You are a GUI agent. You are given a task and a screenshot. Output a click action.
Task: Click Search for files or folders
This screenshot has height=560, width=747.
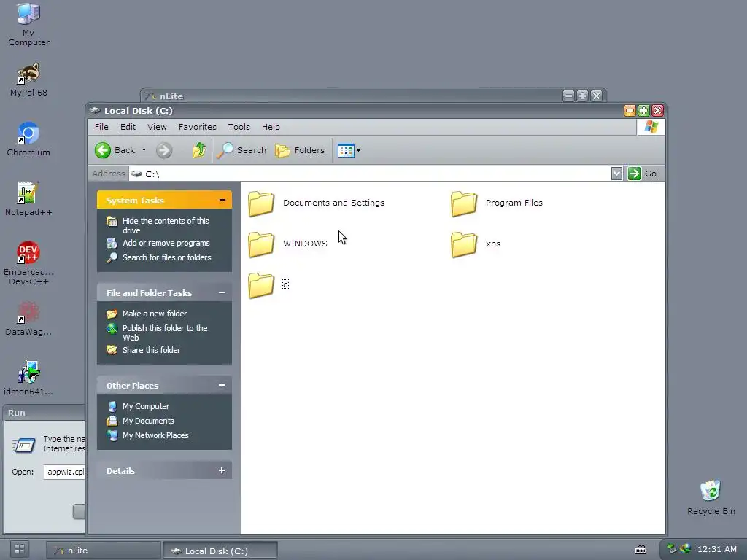167,257
